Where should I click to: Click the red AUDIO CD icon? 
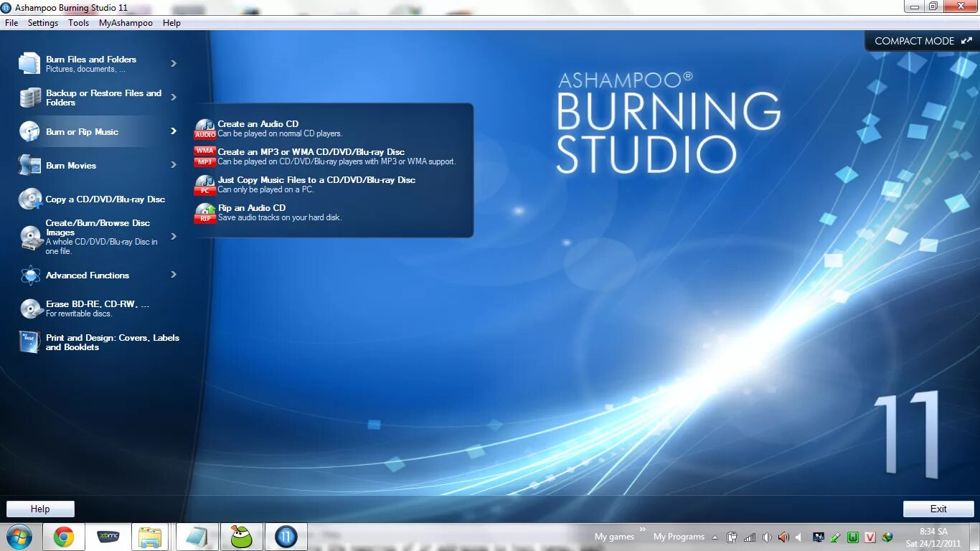click(205, 128)
